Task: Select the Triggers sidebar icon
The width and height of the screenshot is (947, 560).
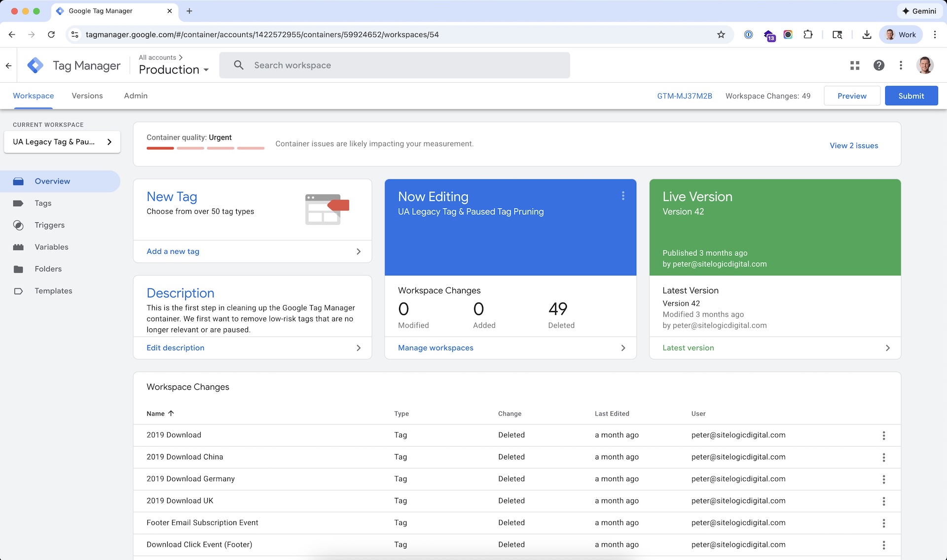Action: [18, 225]
